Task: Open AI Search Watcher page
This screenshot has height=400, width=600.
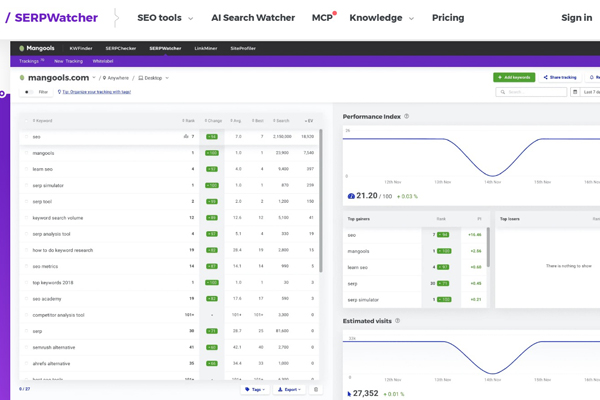Action: click(x=253, y=18)
